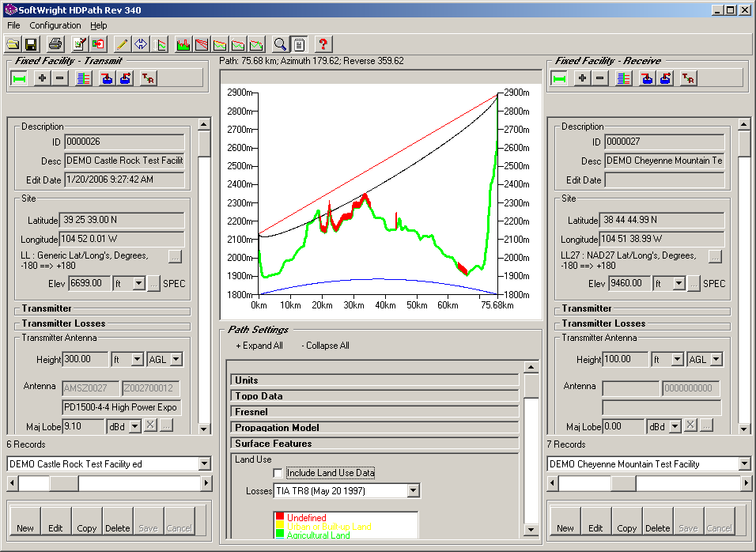Viewport: 756px width, 552px height.
Task: Click the transmit antenna Height field
Action: point(85,359)
